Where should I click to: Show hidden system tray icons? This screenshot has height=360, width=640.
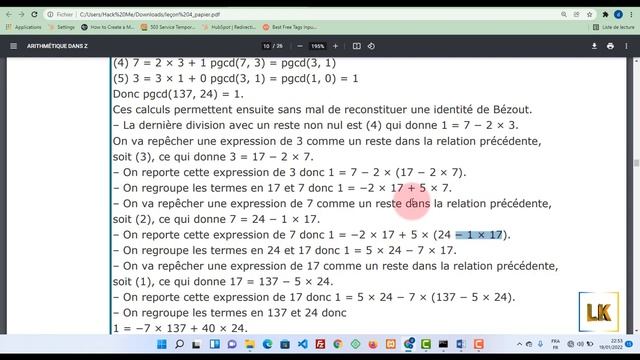(519, 344)
